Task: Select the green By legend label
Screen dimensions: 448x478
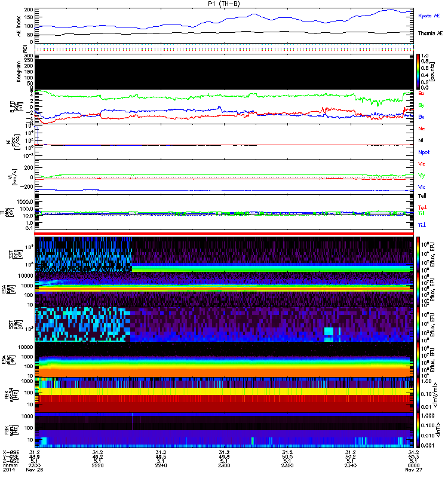Action: pyautogui.click(x=421, y=106)
